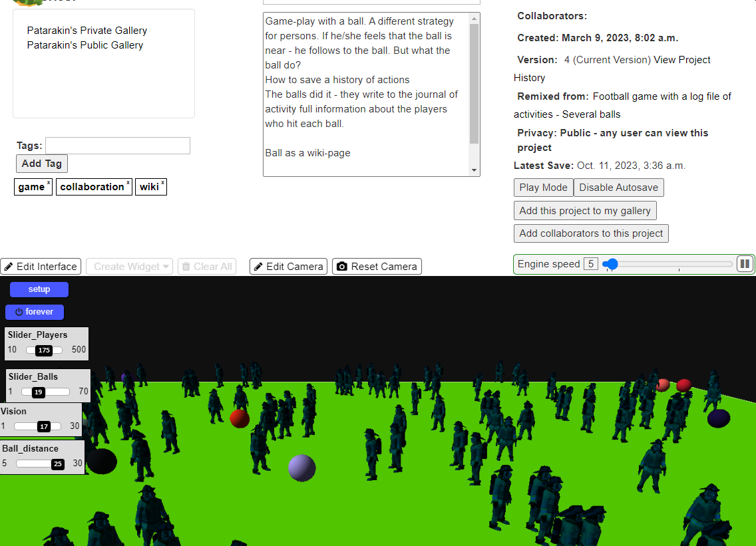Remove the 'collaboration' tag via its x
This screenshot has height=546, width=756.
[128, 183]
